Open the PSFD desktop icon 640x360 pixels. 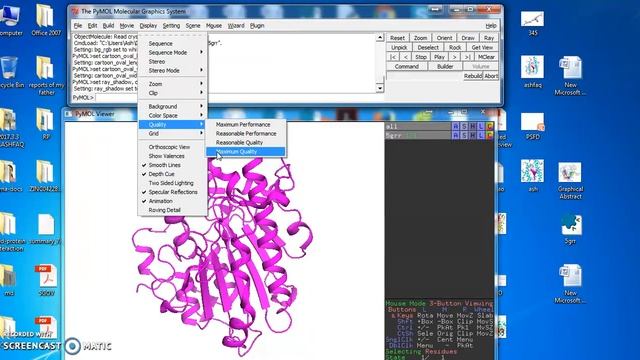coord(533,126)
